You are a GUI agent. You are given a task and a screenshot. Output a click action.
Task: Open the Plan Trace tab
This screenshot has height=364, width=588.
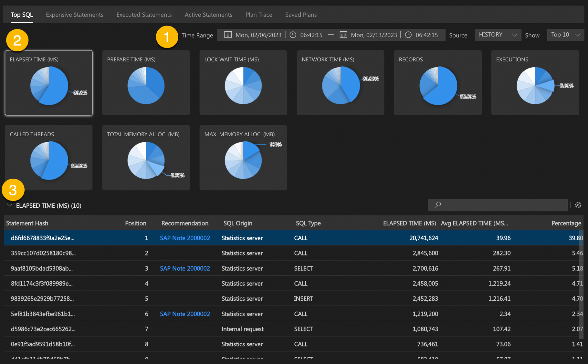258,15
